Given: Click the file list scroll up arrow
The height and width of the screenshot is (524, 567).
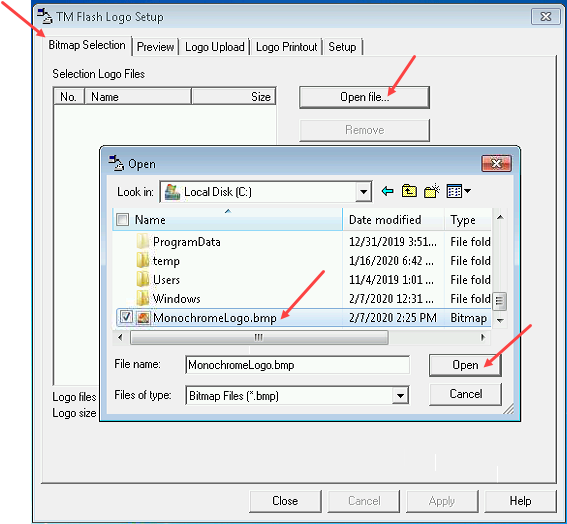Looking at the screenshot, I should tap(500, 217).
